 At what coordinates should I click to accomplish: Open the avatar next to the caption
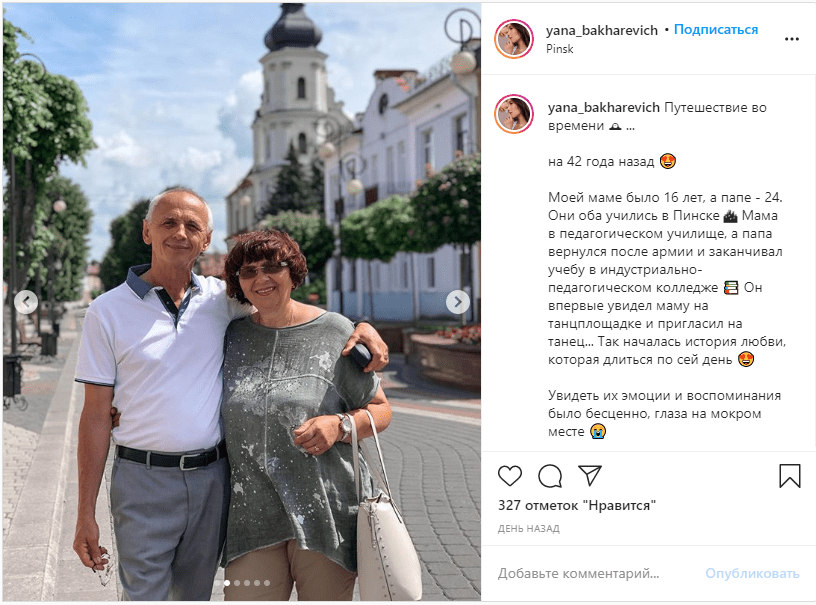pyautogui.click(x=514, y=114)
